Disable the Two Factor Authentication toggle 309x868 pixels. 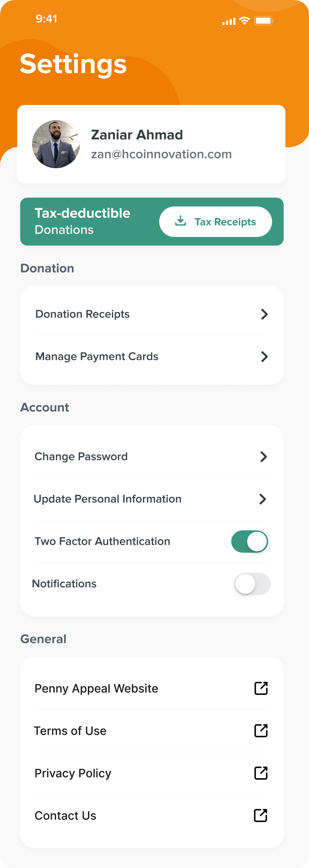point(250,542)
